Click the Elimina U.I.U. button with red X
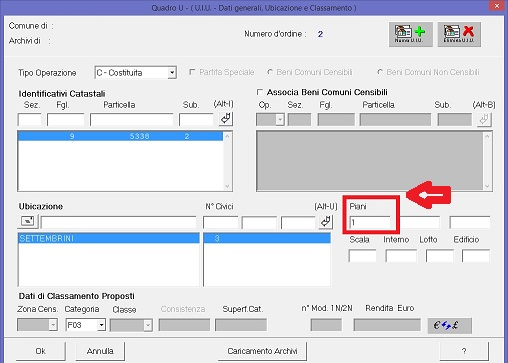 459,34
